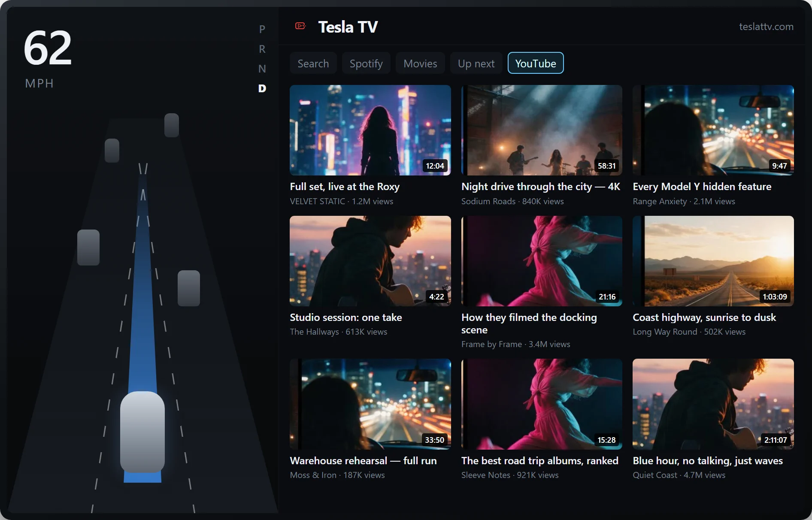812x520 pixels.
Task: Switch to the Spotify tab
Action: click(x=366, y=63)
